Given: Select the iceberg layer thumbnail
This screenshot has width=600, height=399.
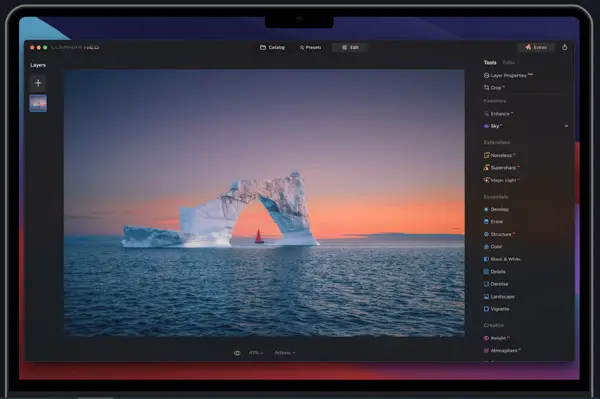Looking at the screenshot, I should 38,103.
